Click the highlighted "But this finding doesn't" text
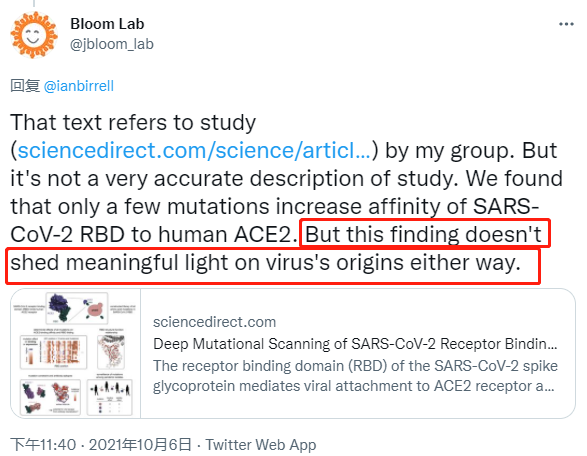 (424, 235)
